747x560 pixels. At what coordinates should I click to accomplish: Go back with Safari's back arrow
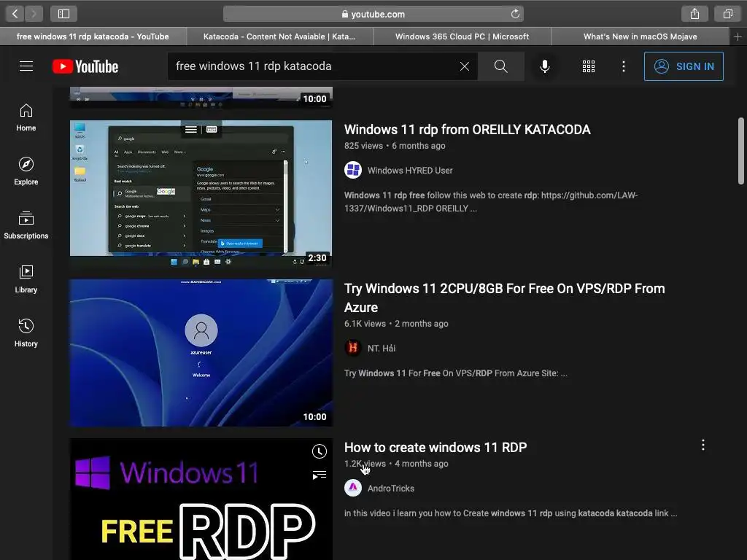15,14
